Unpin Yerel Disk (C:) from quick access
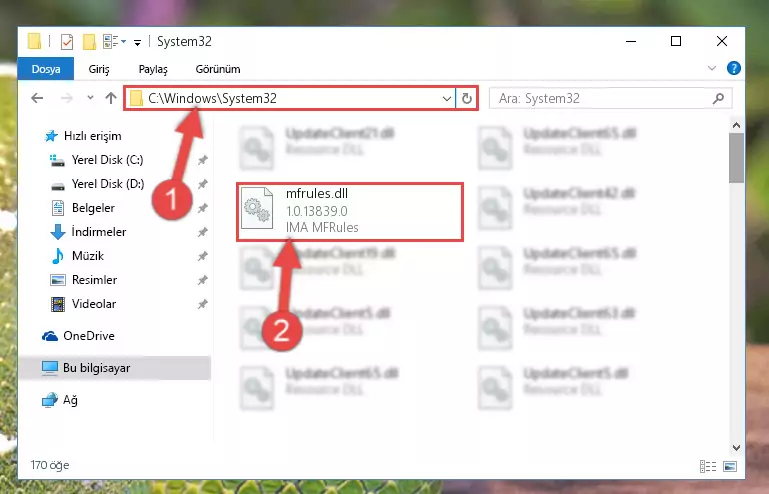This screenshot has height=494, width=769. (x=203, y=160)
